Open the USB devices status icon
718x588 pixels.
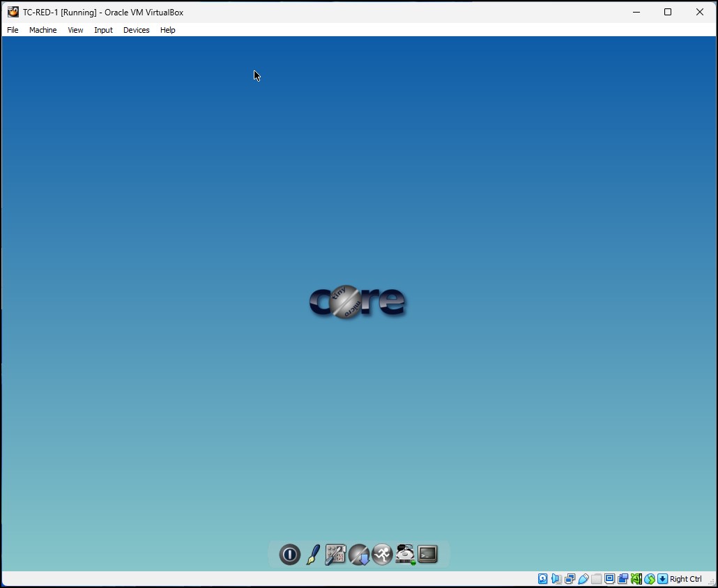pos(584,579)
